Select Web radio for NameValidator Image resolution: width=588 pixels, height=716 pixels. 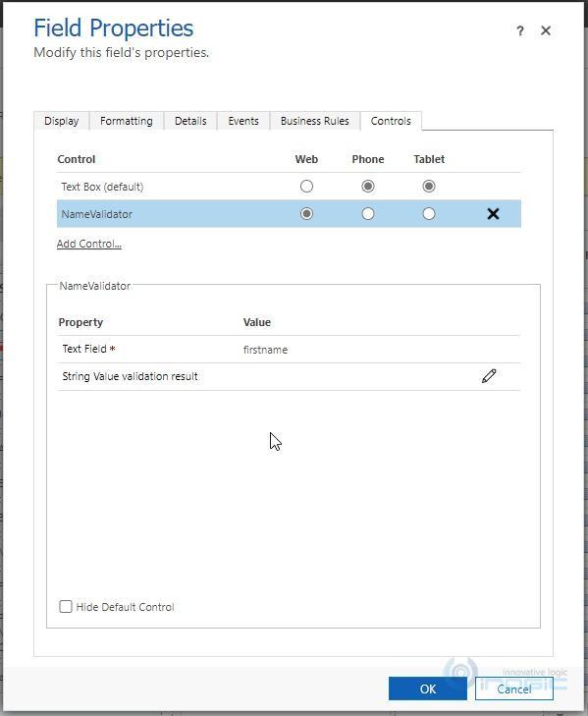(x=306, y=214)
